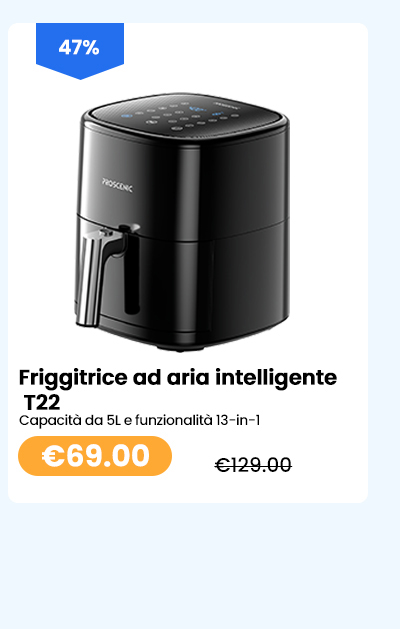Open the Friggitrice ad aria intelligente title link

[178, 389]
